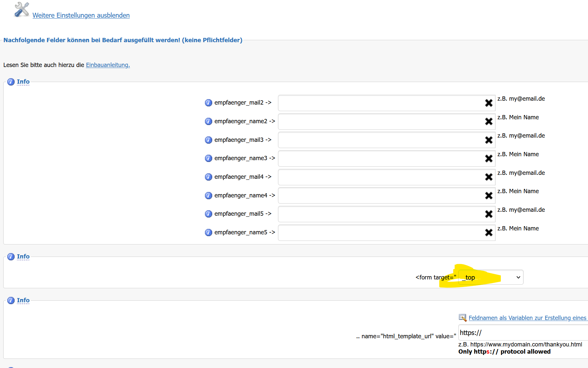Image resolution: width=588 pixels, height=368 pixels.
Task: Clear the empfaenger_mail3 field with X
Action: (488, 140)
